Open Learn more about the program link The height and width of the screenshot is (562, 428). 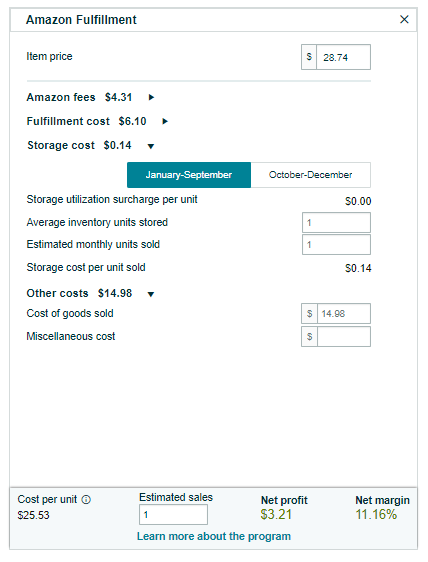(214, 536)
